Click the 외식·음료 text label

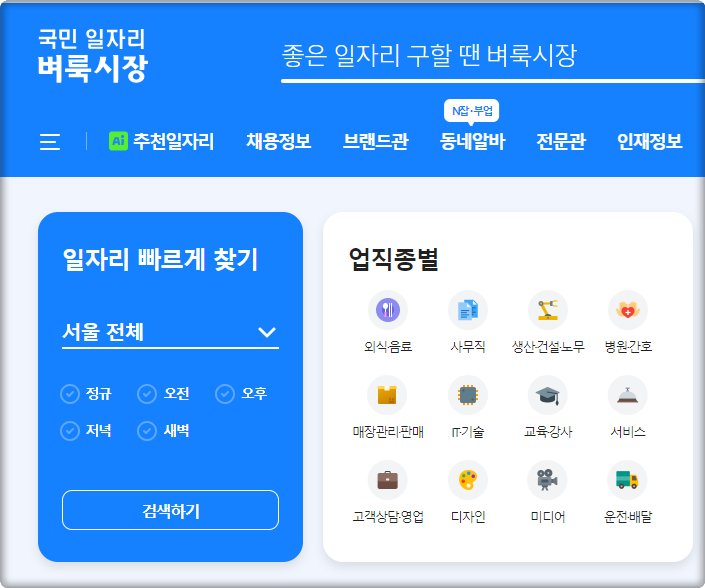(x=388, y=347)
